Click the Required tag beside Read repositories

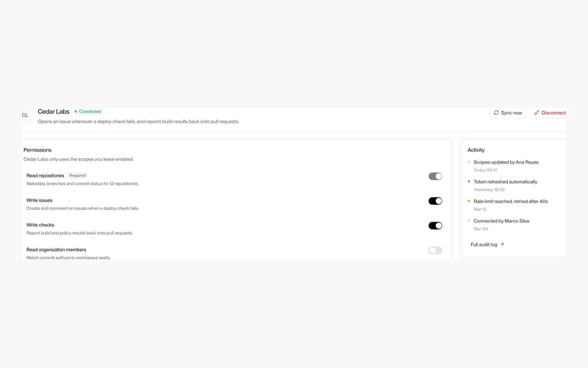pyautogui.click(x=78, y=175)
